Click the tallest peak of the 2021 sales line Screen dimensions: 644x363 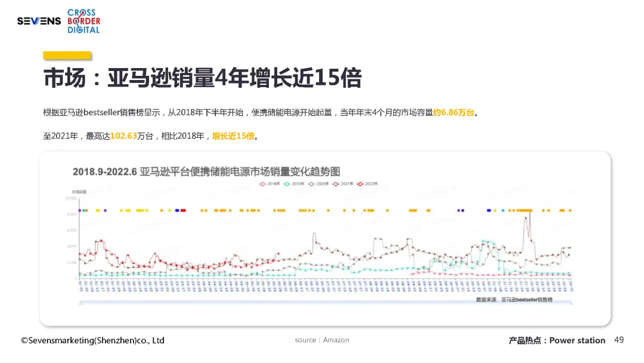(530, 211)
